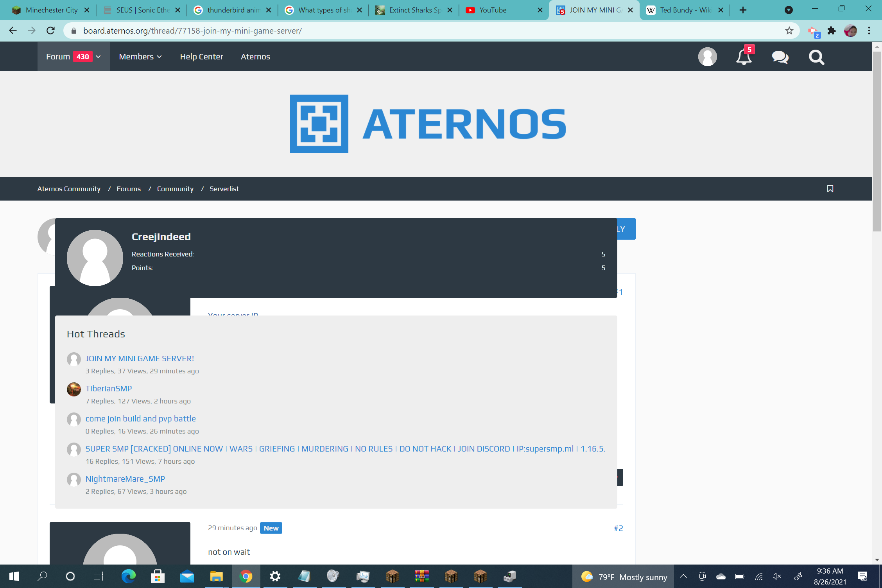
Task: Go to the Forums breadcrumb
Action: pyautogui.click(x=129, y=189)
